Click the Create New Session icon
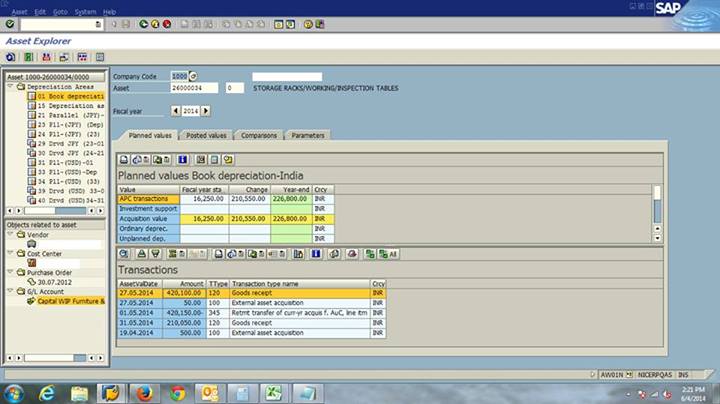This screenshot has height=404, width=720. pyautogui.click(x=278, y=24)
